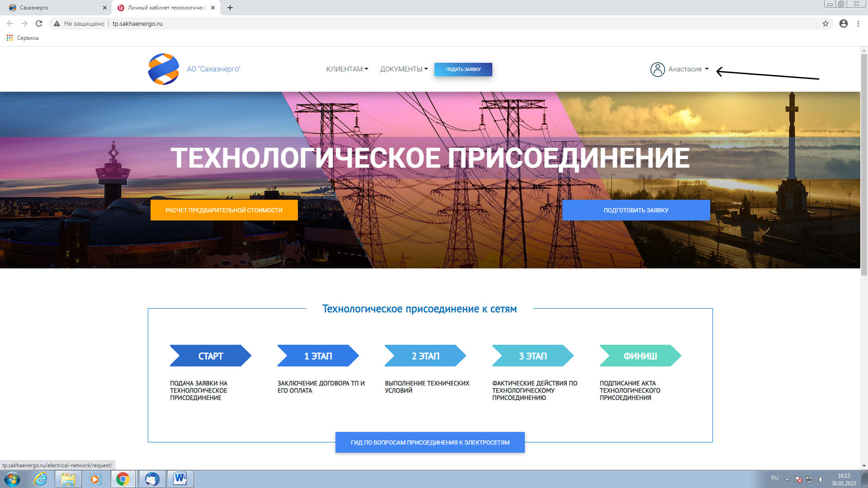Image resolution: width=868 pixels, height=488 pixels.
Task: Open Windows Start button
Action: click(12, 479)
